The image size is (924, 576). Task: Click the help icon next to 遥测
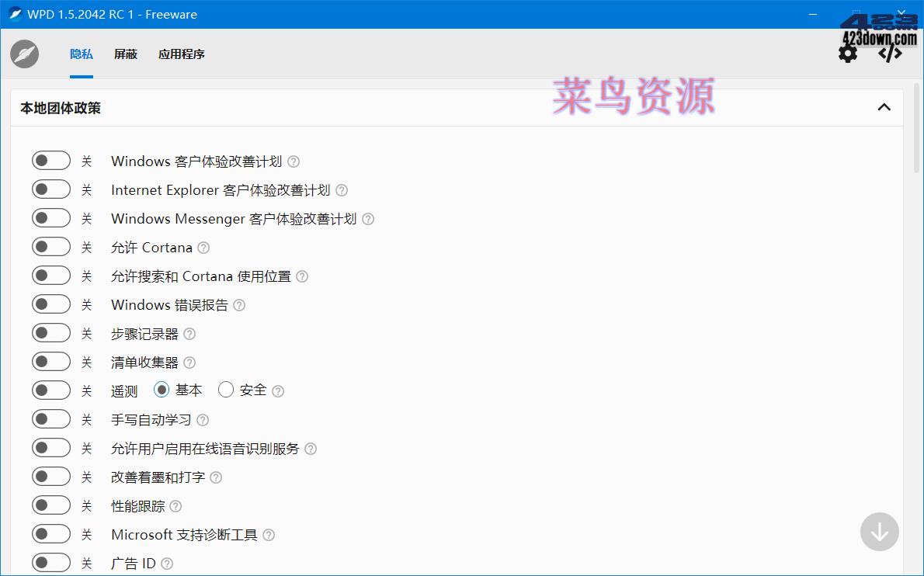click(278, 390)
